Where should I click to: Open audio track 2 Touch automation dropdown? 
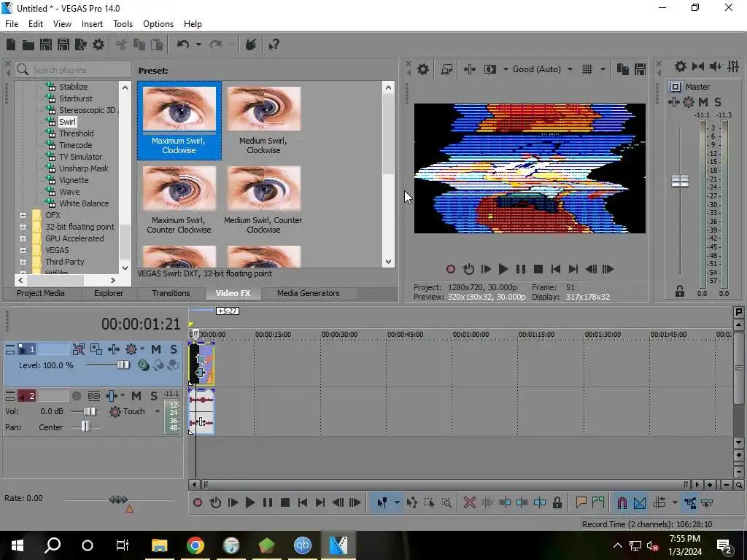[x=158, y=411]
